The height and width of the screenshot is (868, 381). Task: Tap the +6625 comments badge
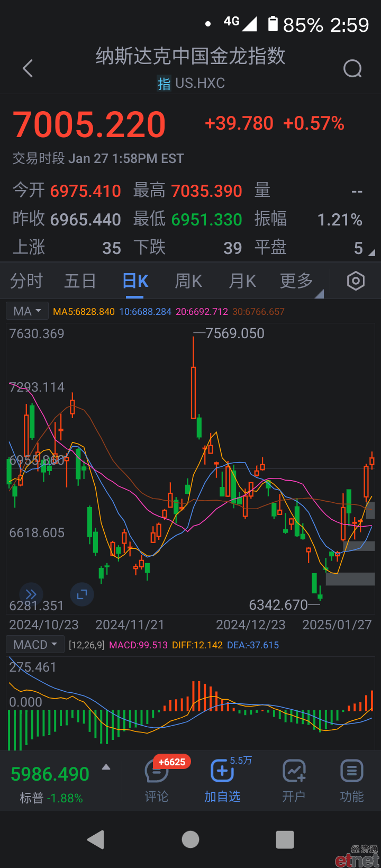[x=172, y=762]
